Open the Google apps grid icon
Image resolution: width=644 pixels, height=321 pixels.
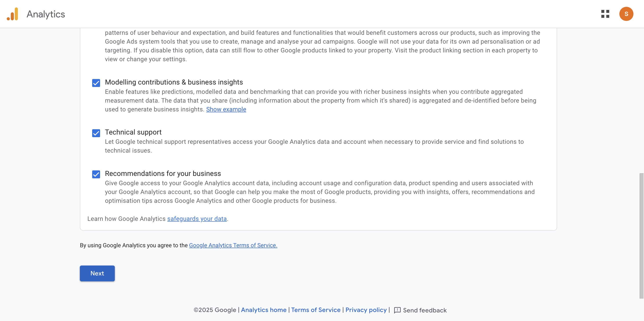605,14
